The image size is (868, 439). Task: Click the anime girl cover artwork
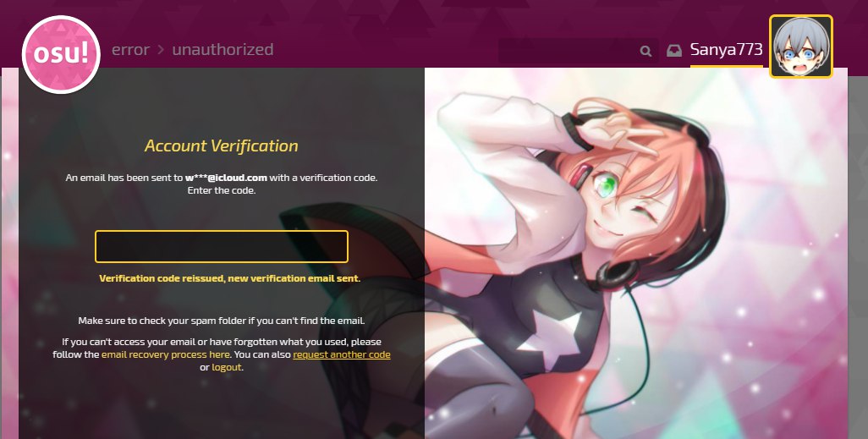pos(636,254)
